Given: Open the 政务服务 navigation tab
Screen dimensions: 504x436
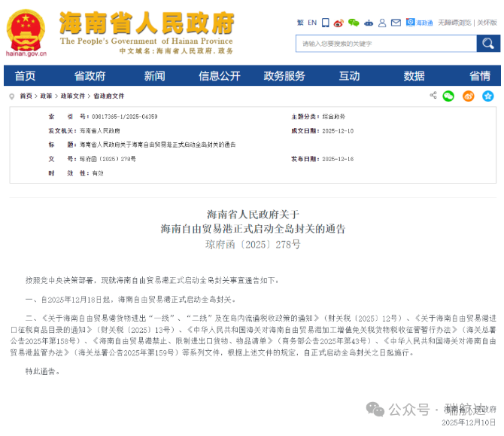Looking at the screenshot, I should point(284,76).
